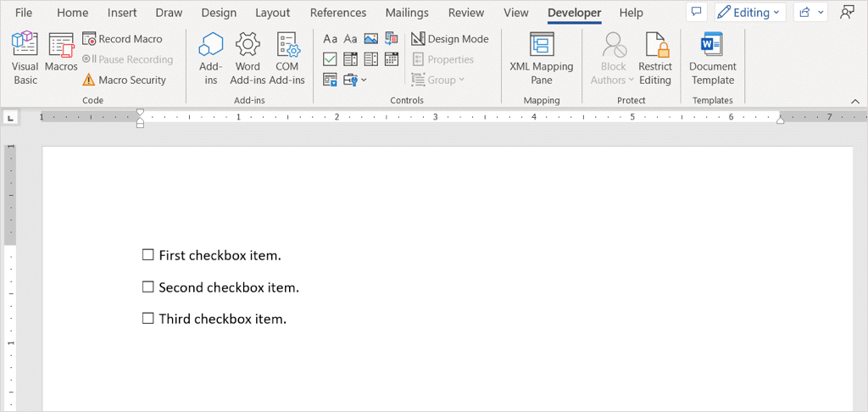Insert a Check Box Content Control

point(330,59)
